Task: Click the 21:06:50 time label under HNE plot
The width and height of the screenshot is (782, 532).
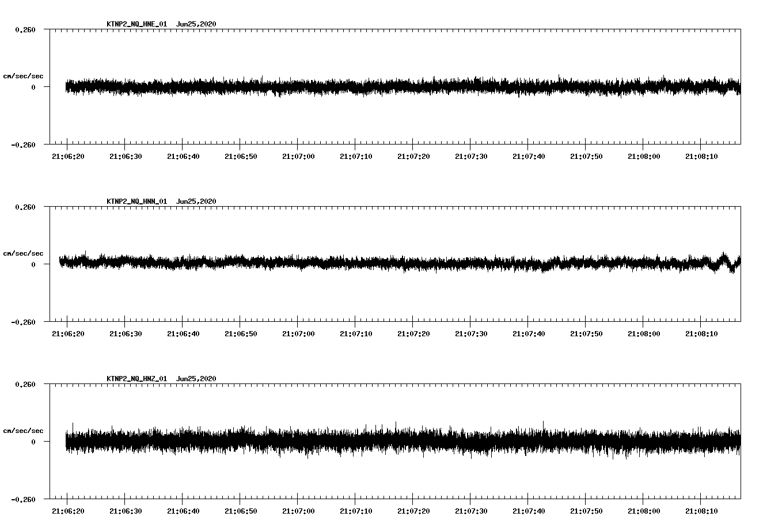Action: [x=241, y=157]
